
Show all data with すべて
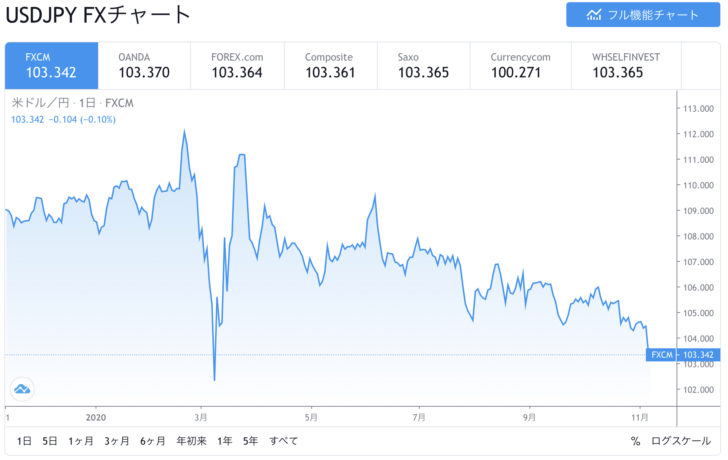coord(283,441)
